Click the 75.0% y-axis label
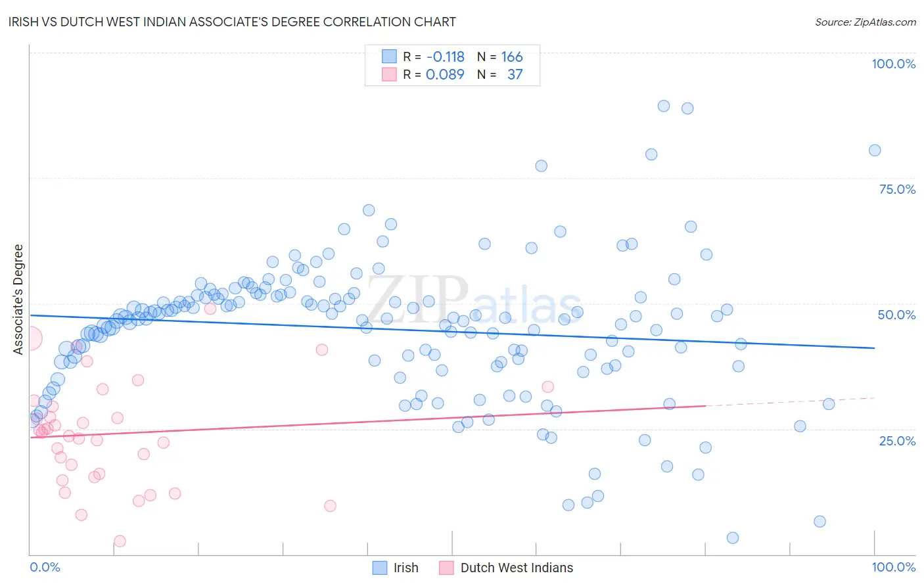924x586 pixels. [x=897, y=189]
